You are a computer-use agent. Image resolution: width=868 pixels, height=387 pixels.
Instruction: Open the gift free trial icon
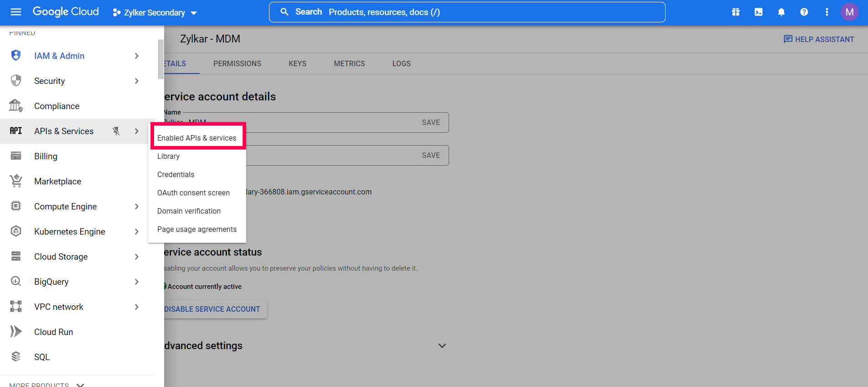tap(736, 12)
